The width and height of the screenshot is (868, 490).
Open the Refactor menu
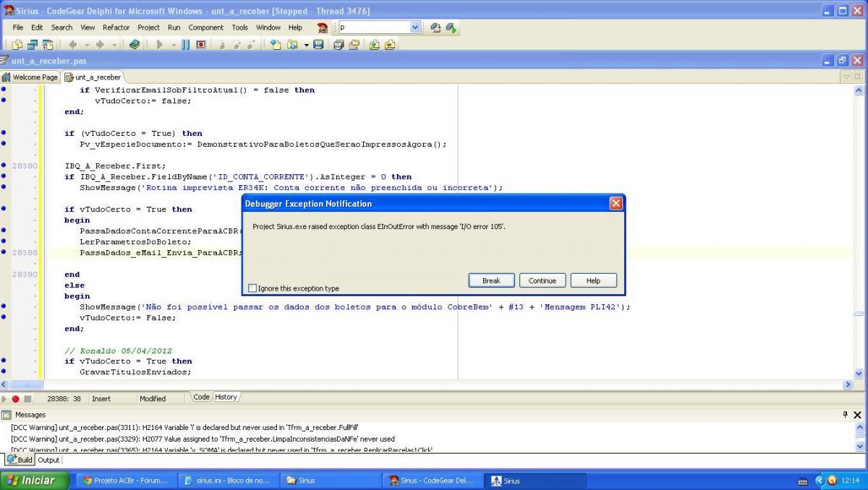pyautogui.click(x=116, y=27)
